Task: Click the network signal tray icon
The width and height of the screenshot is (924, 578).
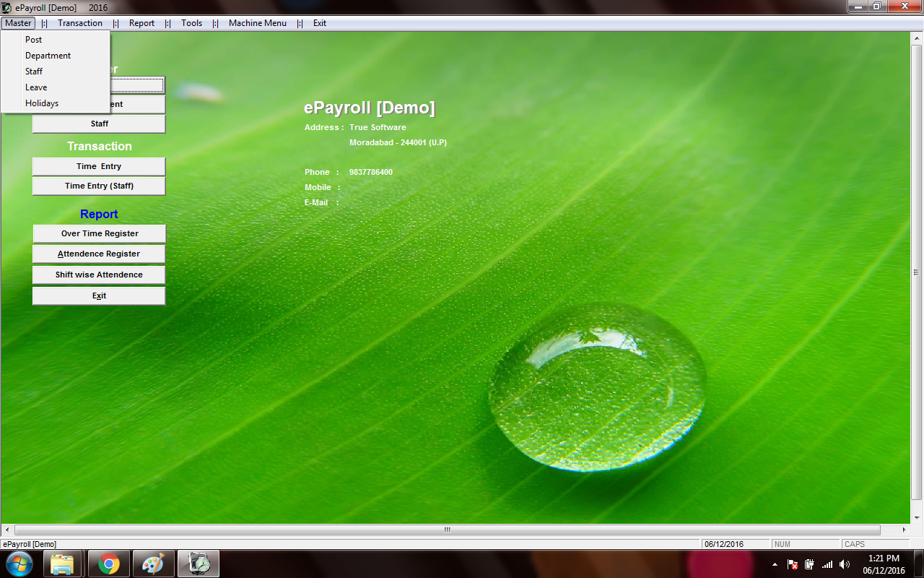Action: click(x=827, y=564)
